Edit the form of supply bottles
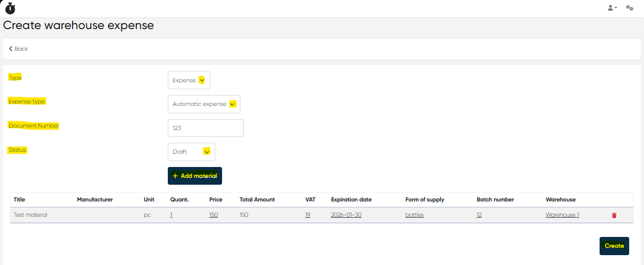 coord(415,215)
